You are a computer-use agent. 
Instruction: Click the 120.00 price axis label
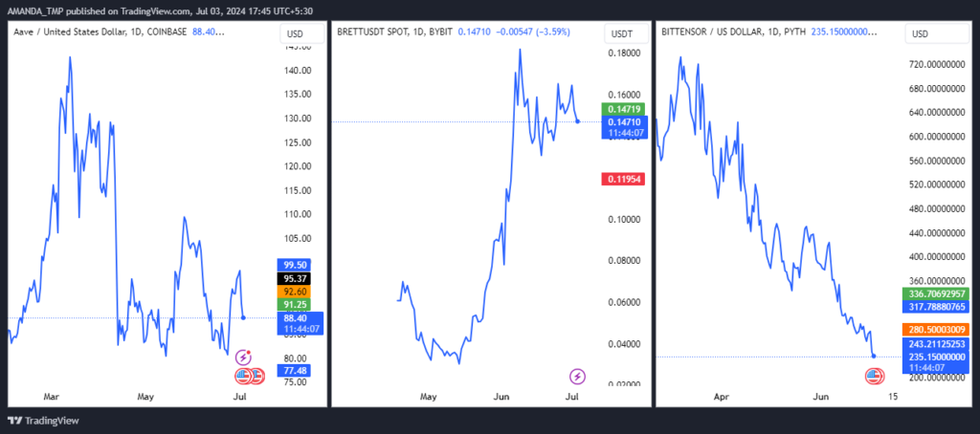click(x=299, y=166)
